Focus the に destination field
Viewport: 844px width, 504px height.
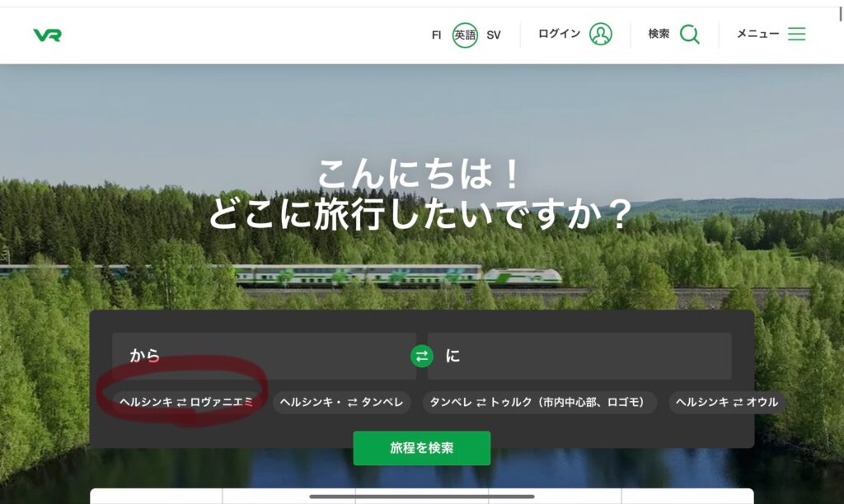coord(579,356)
